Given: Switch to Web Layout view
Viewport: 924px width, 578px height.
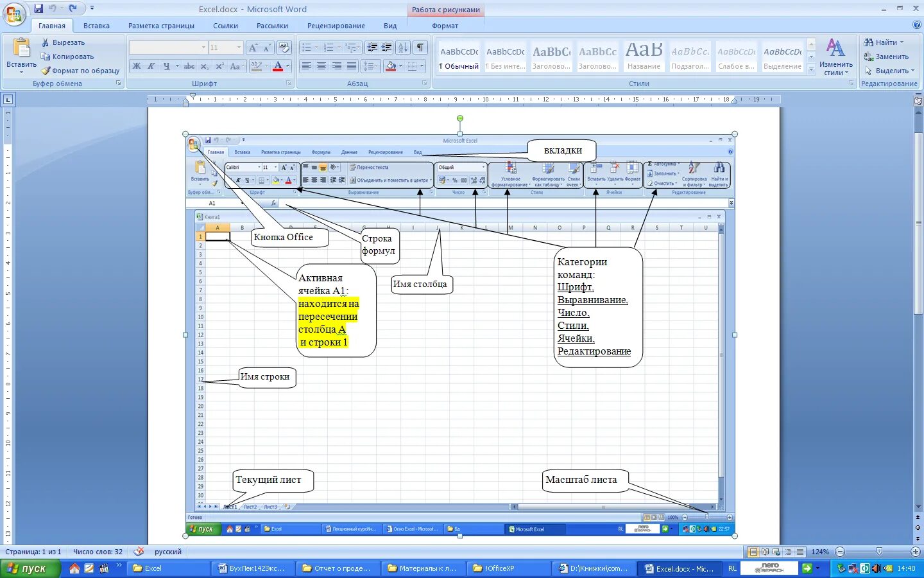Looking at the screenshot, I should click(776, 552).
